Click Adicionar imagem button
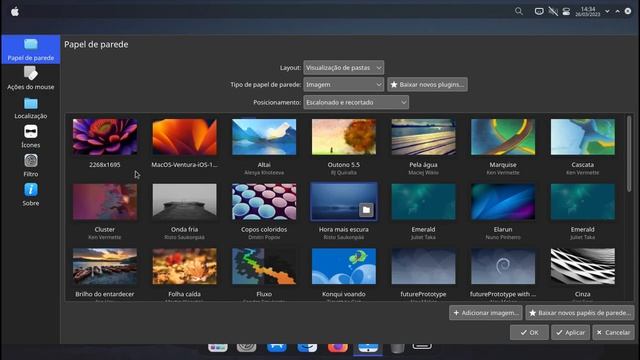This screenshot has height=360, width=640. [486, 313]
